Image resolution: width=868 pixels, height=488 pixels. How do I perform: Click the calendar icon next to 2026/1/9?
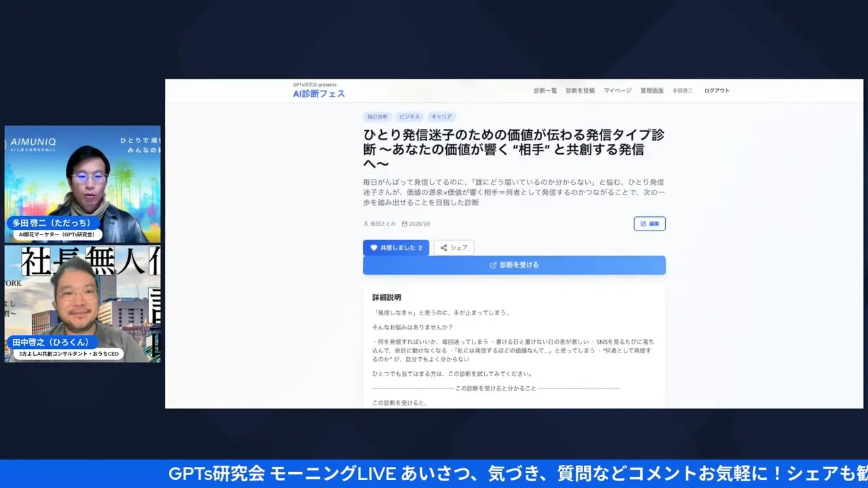point(404,224)
